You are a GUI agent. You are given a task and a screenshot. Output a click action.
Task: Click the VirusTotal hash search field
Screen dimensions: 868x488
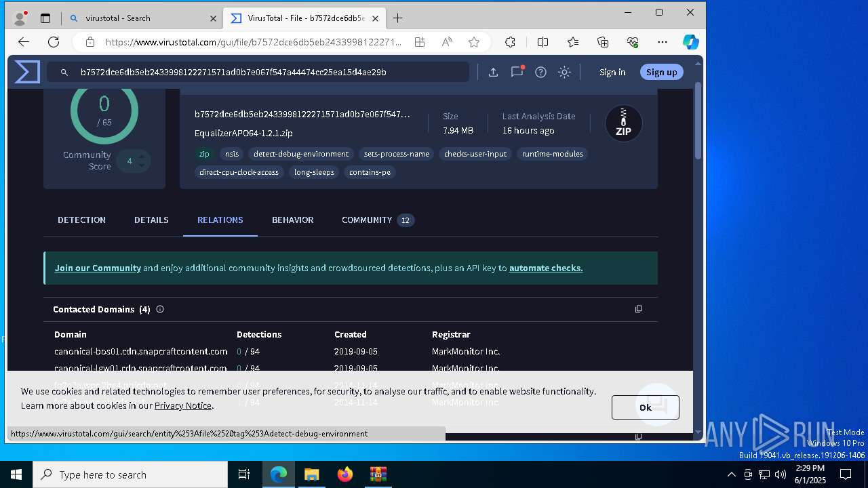(258, 72)
